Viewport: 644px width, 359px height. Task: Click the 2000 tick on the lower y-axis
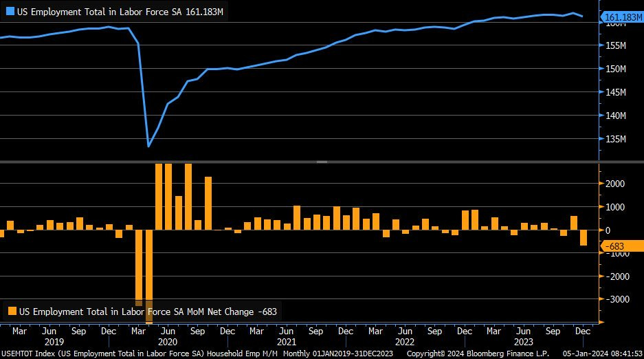[615, 184]
